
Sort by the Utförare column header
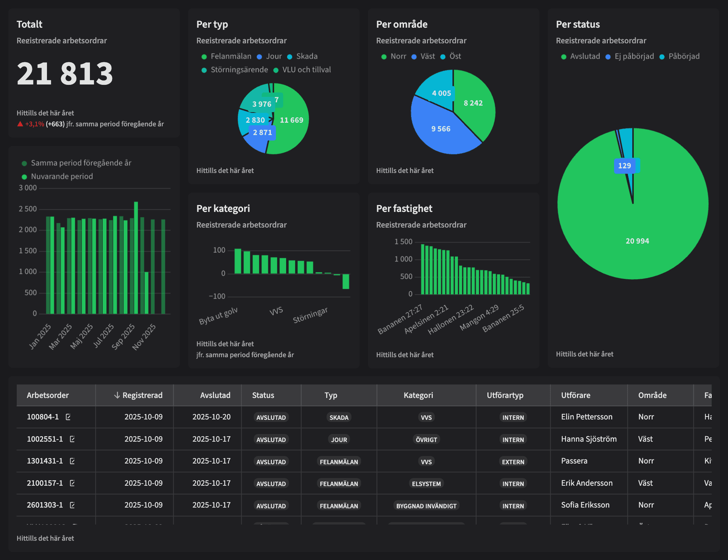point(575,395)
